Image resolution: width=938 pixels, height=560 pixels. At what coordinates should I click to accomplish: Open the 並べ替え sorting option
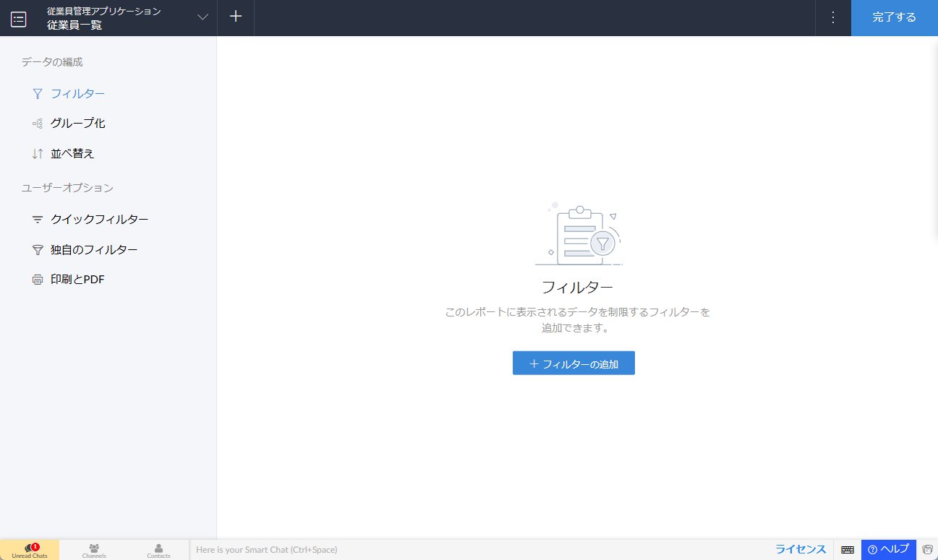click(x=72, y=154)
